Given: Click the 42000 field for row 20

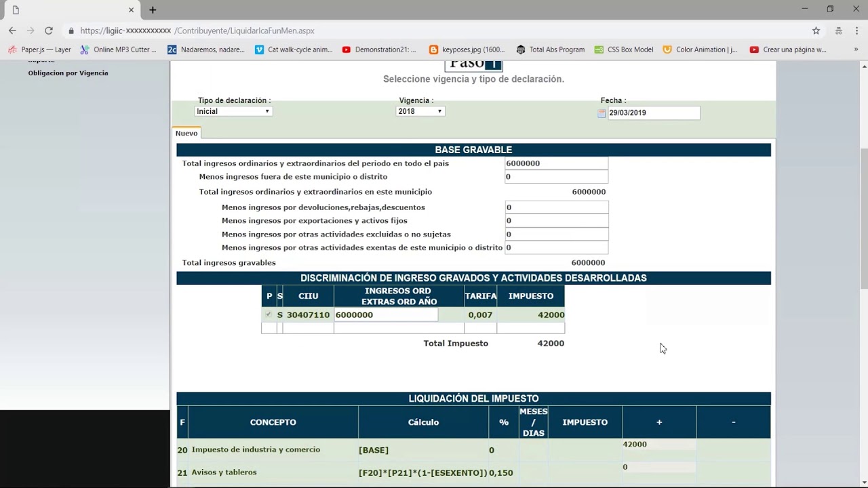Looking at the screenshot, I should click(659, 445).
